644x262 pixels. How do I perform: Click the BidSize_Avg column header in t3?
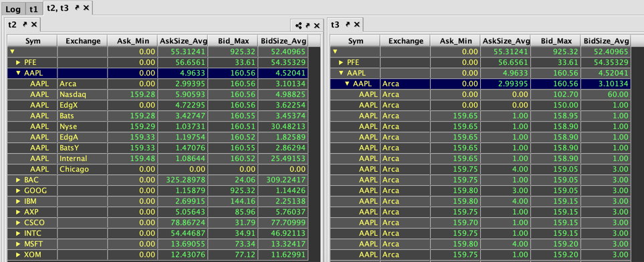point(606,41)
